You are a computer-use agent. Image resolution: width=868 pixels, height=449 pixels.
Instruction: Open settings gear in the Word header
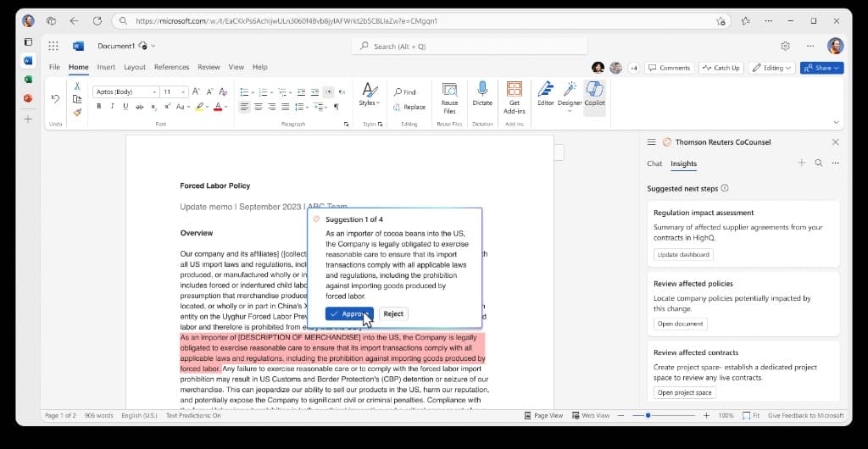tap(785, 46)
